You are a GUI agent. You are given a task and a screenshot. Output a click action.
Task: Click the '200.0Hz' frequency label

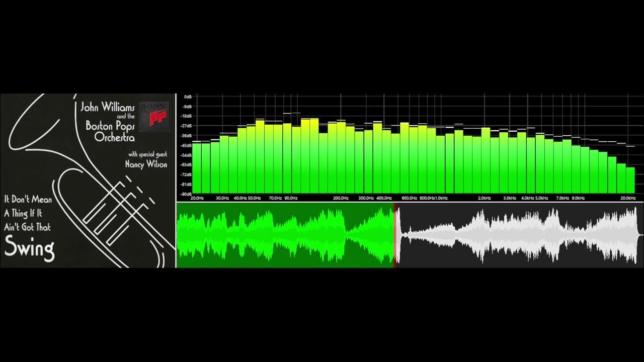coord(341,199)
